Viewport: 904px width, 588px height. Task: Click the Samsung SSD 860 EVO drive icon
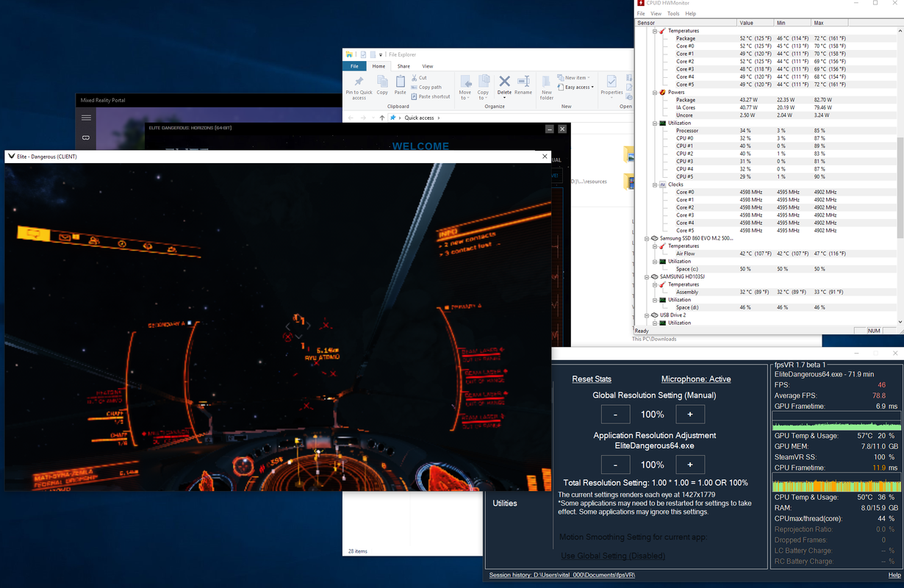click(x=654, y=238)
